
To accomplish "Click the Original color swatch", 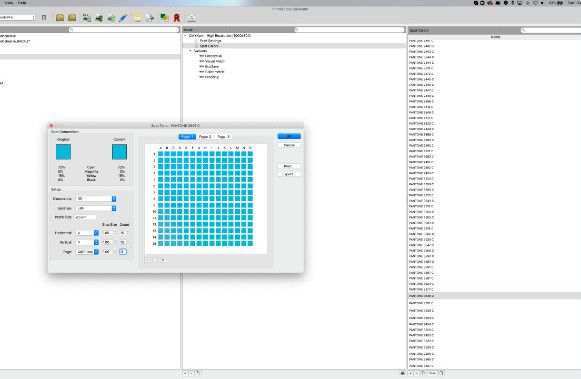I will pyautogui.click(x=63, y=152).
